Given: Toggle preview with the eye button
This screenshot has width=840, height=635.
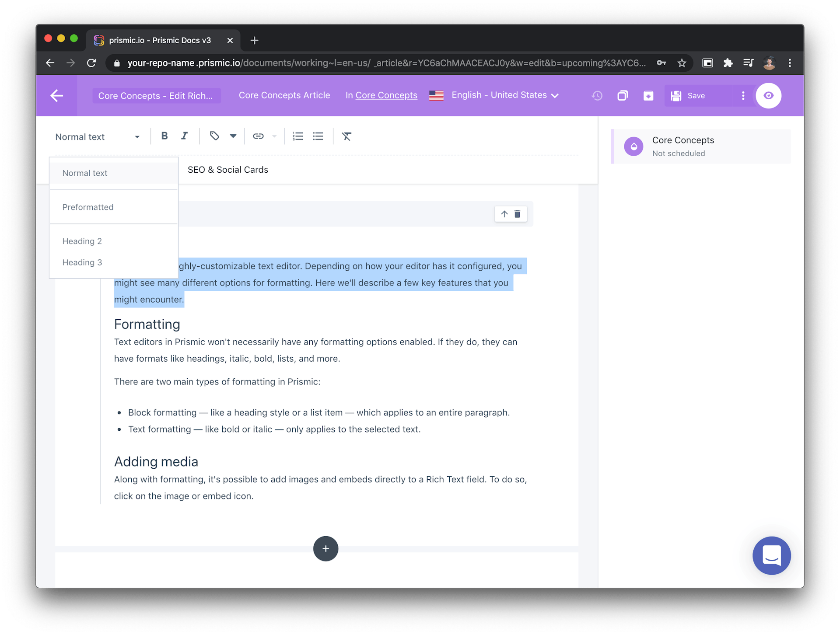Looking at the screenshot, I should click(768, 95).
